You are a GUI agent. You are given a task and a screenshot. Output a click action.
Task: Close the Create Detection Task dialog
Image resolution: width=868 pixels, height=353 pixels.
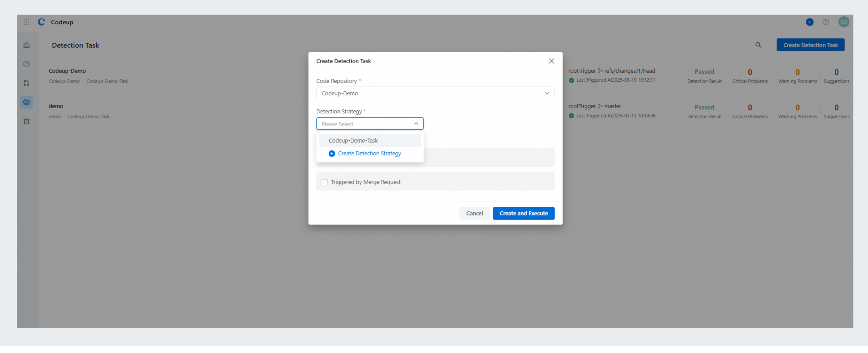pyautogui.click(x=551, y=61)
